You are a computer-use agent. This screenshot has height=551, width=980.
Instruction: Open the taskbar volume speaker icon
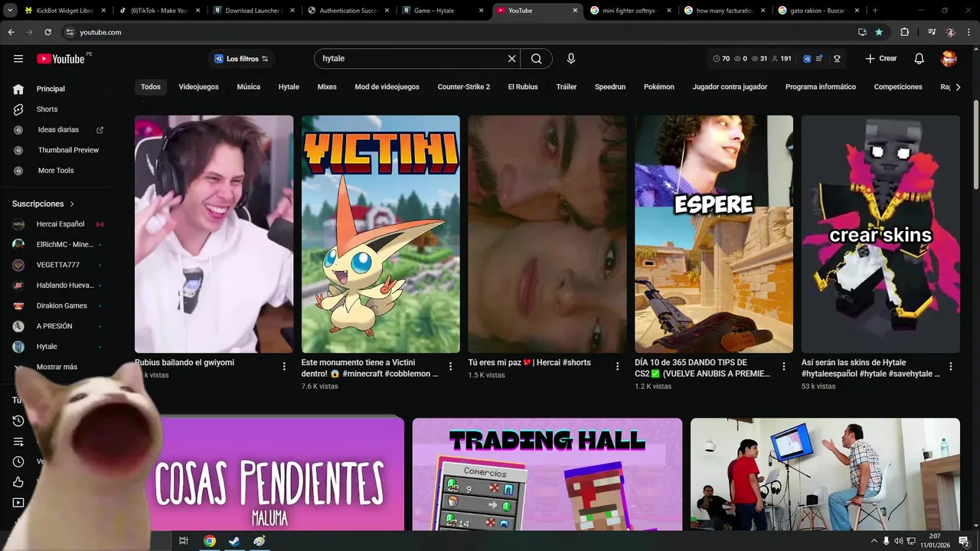click(x=898, y=541)
